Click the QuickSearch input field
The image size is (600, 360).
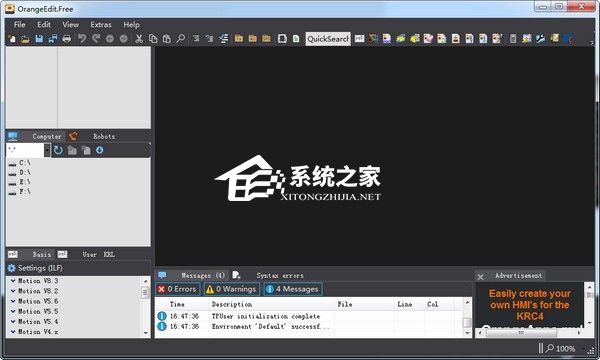328,39
